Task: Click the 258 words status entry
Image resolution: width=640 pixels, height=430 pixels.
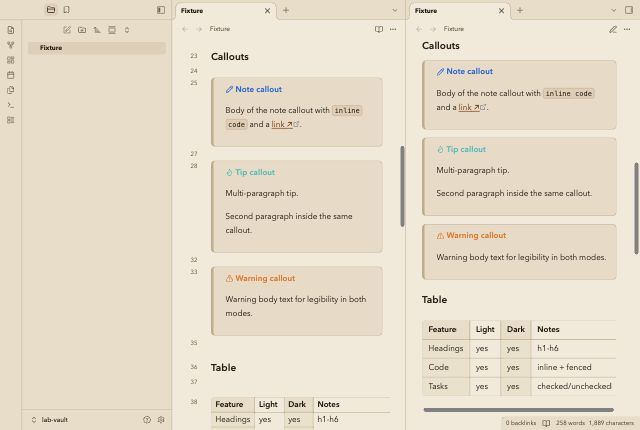Action: tap(570, 423)
